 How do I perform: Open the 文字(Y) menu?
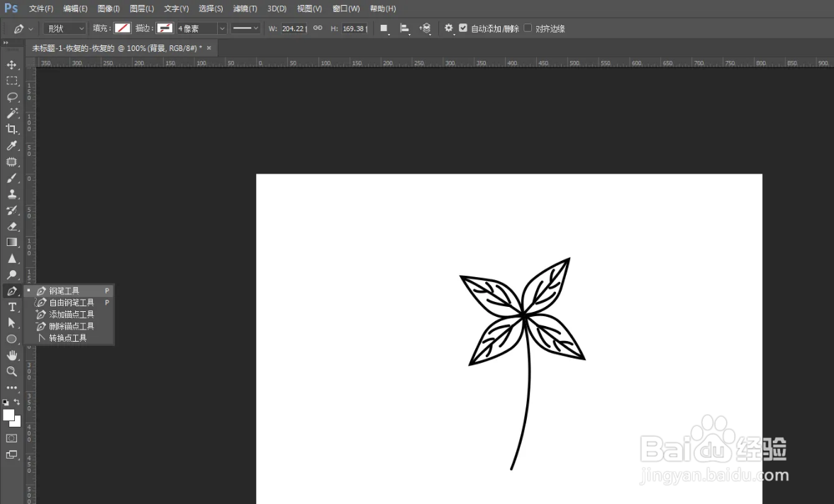(176, 9)
